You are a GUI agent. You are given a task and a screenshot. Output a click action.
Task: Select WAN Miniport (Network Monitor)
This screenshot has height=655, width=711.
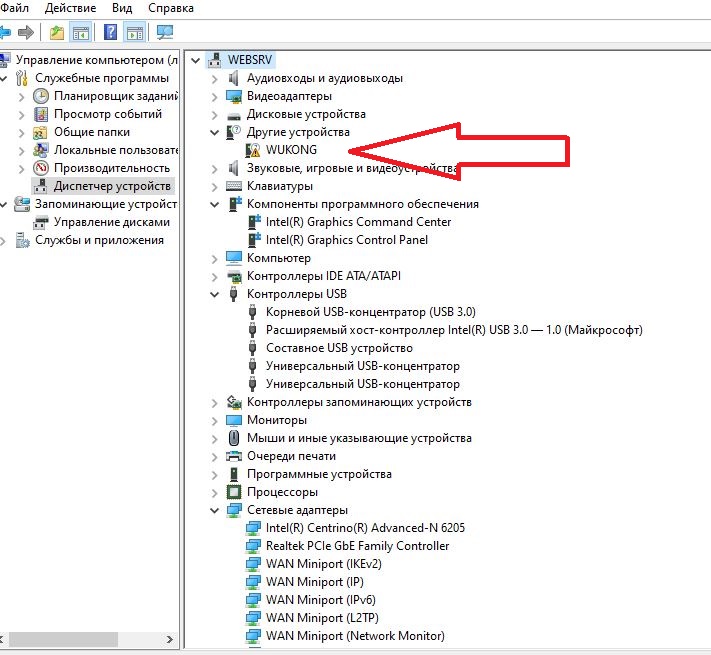[355, 636]
